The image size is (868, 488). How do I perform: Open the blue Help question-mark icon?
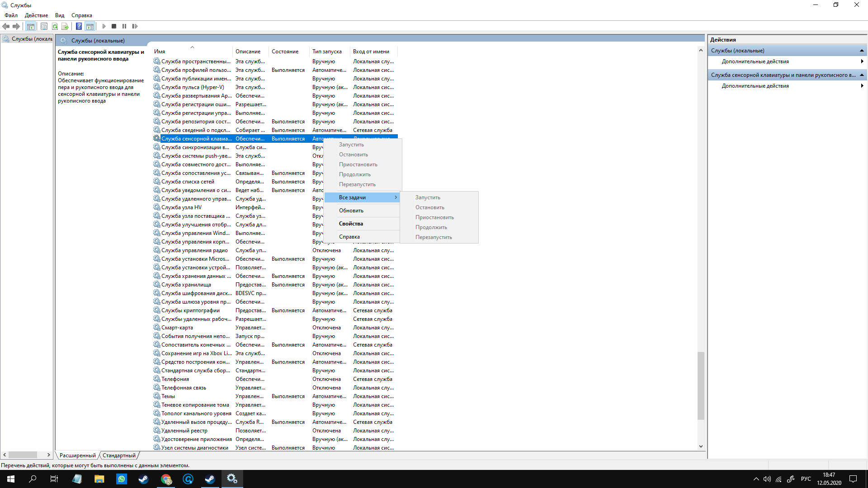coord(79,26)
